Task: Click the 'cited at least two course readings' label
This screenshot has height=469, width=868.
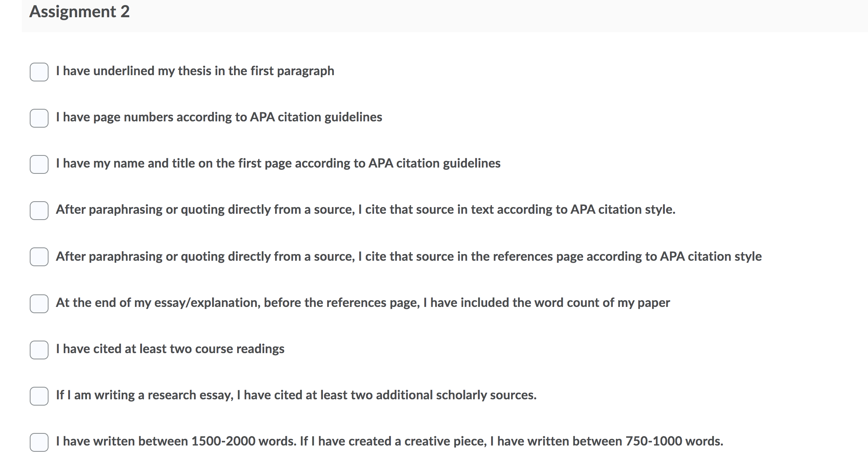Action: pos(170,349)
